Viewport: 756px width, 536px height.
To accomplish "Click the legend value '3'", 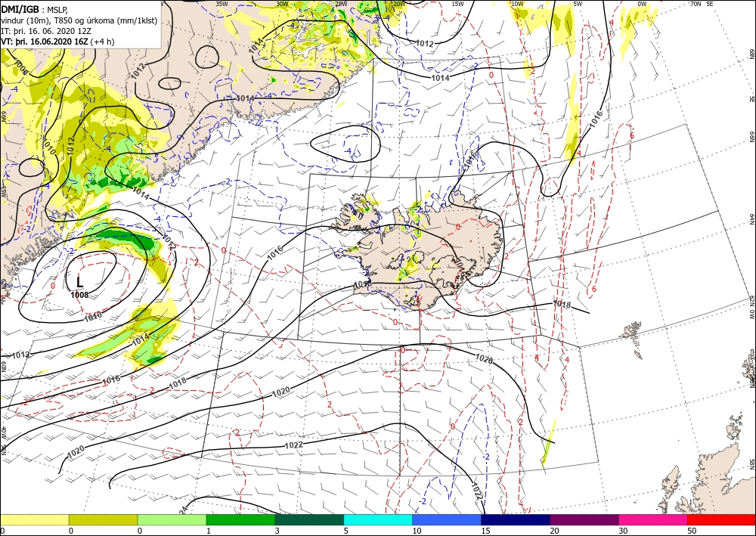I will pyautogui.click(x=277, y=531).
